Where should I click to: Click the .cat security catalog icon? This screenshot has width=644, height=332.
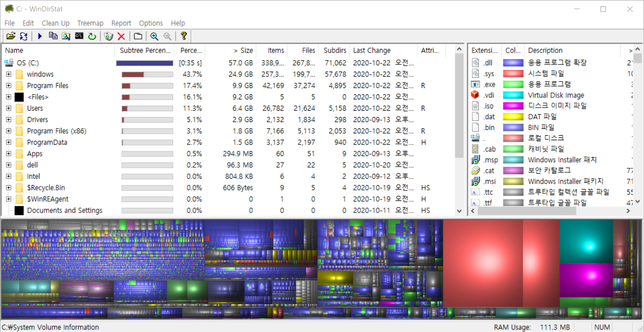click(475, 171)
